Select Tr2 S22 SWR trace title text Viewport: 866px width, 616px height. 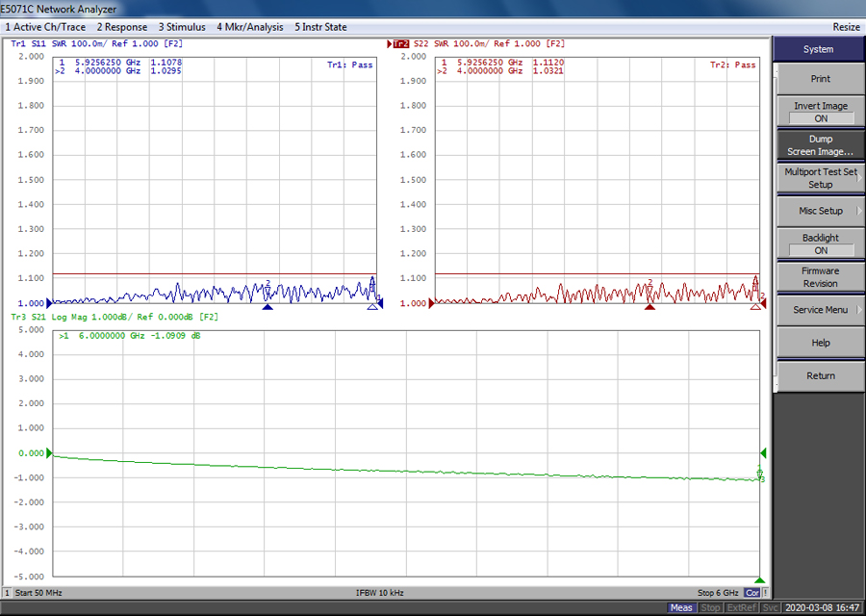point(490,43)
